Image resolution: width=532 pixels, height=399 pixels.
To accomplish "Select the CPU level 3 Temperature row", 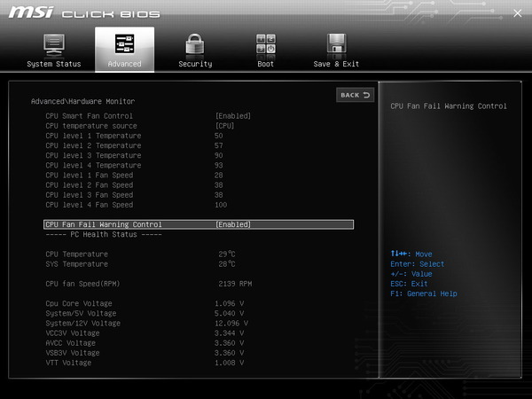I will [93, 155].
